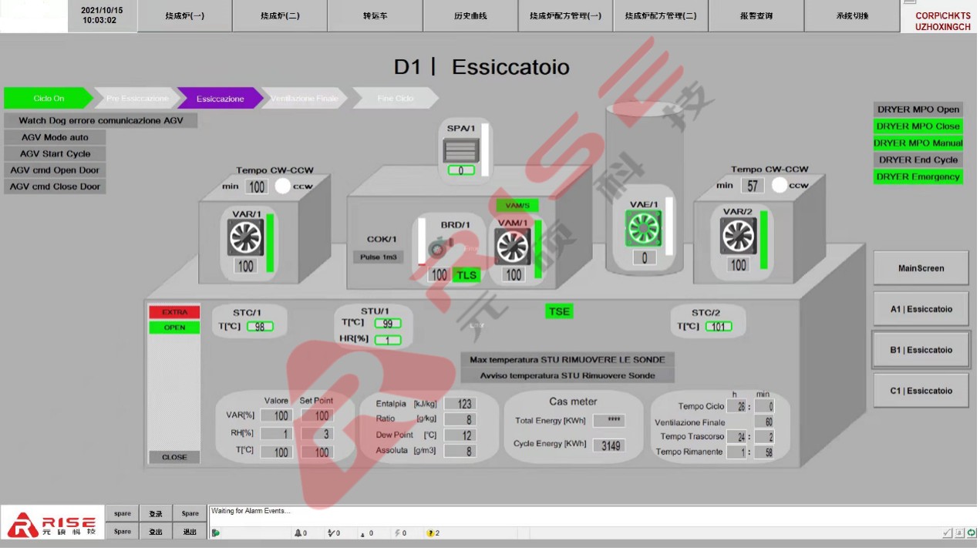Toggle the green OPEN door indicator
Screen dimensions: 980x551
(x=174, y=328)
